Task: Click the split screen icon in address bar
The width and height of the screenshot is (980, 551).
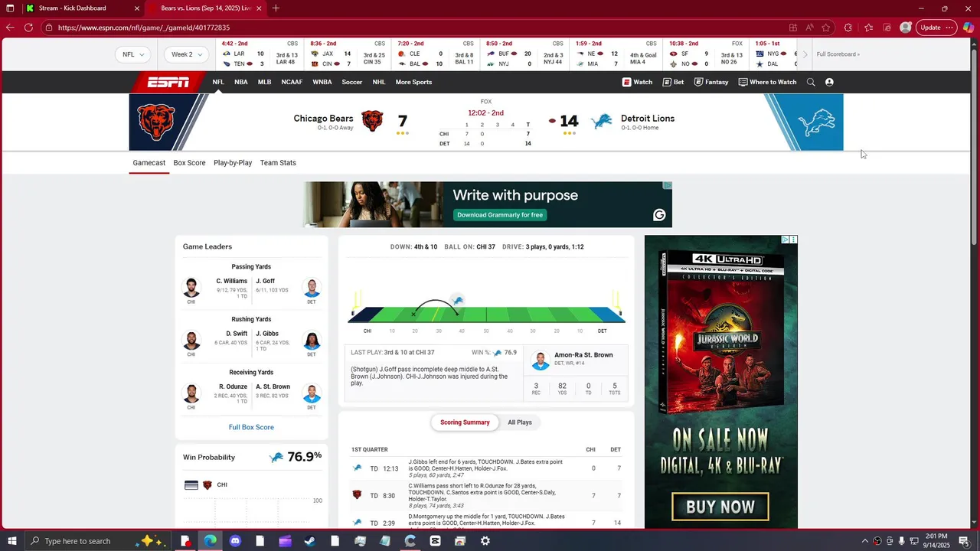Action: 793,28
